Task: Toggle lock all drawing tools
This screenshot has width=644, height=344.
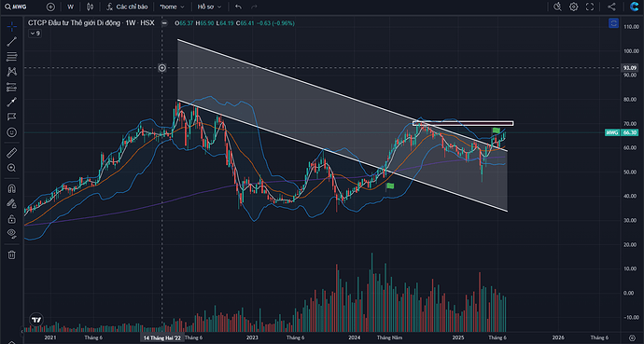Action: coord(11,218)
